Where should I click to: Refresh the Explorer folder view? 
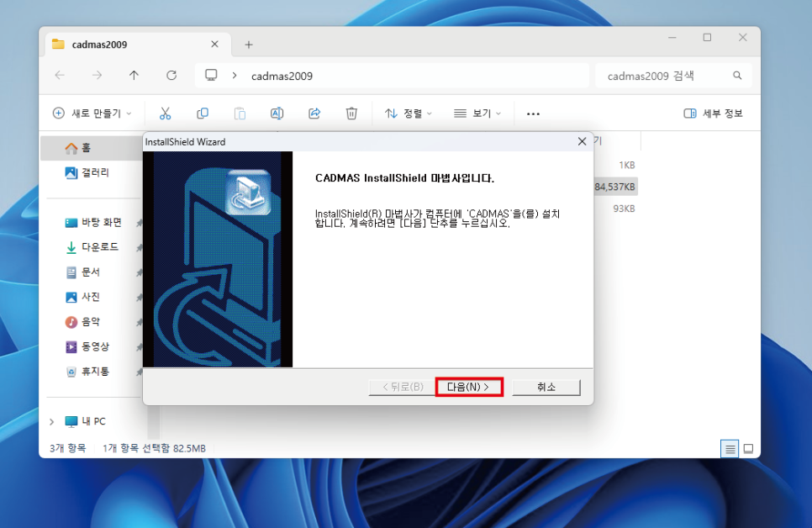171,76
